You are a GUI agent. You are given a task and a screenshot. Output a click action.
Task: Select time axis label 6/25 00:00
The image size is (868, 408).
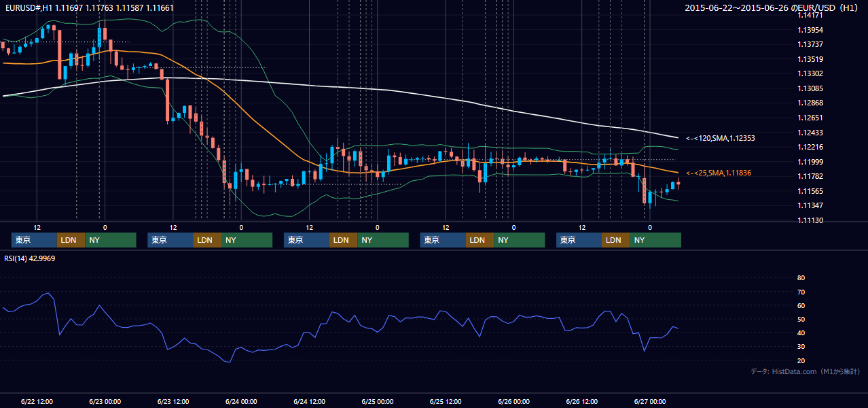(377, 402)
